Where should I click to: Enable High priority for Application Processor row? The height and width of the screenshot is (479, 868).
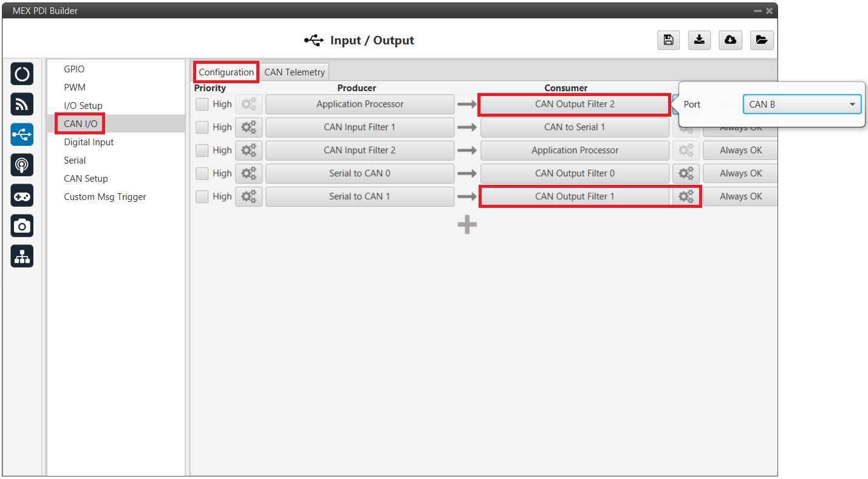202,105
